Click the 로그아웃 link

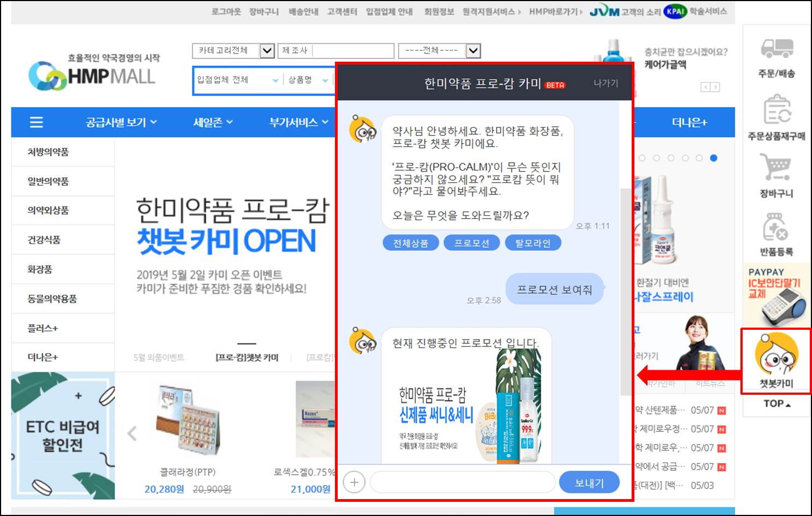click(x=226, y=11)
